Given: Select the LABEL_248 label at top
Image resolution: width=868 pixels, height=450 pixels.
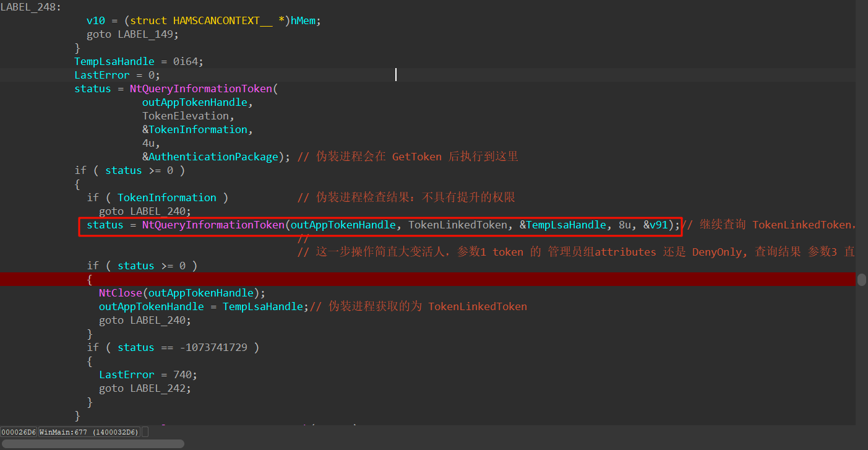Looking at the screenshot, I should 31,7.
